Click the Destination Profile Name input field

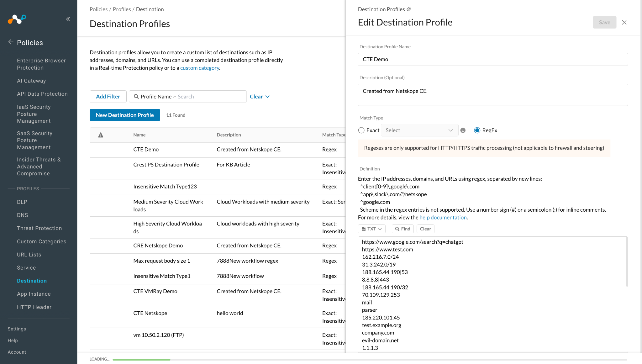(493, 59)
